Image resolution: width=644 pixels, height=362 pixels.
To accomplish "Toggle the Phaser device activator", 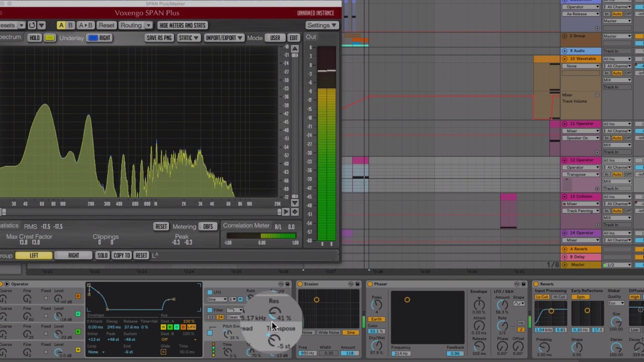I will 370,285.
